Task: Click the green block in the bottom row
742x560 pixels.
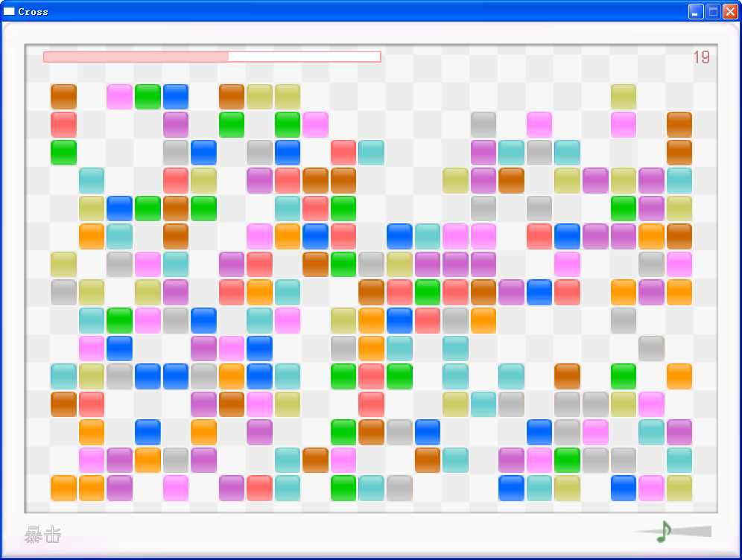Action: (x=343, y=488)
